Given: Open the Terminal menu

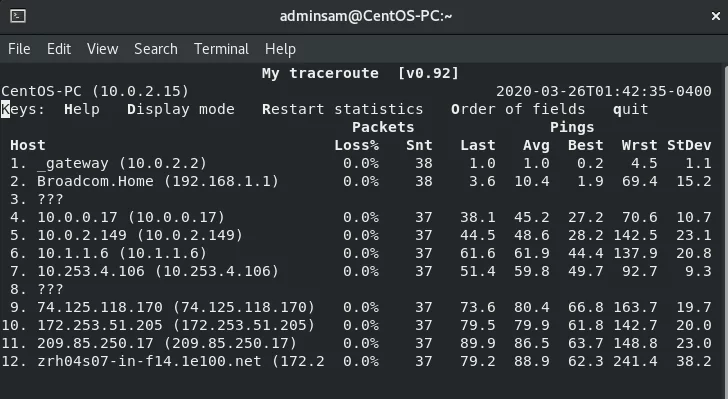Looking at the screenshot, I should pyautogui.click(x=221, y=49).
